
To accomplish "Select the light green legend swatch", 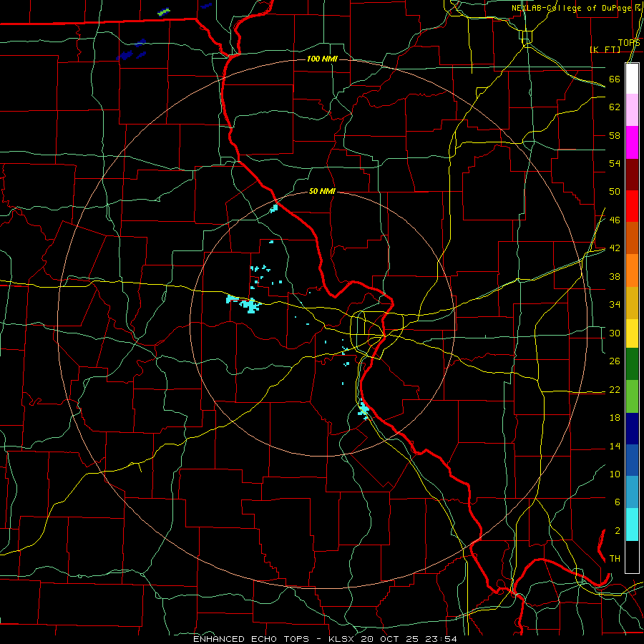I will 632,396.
